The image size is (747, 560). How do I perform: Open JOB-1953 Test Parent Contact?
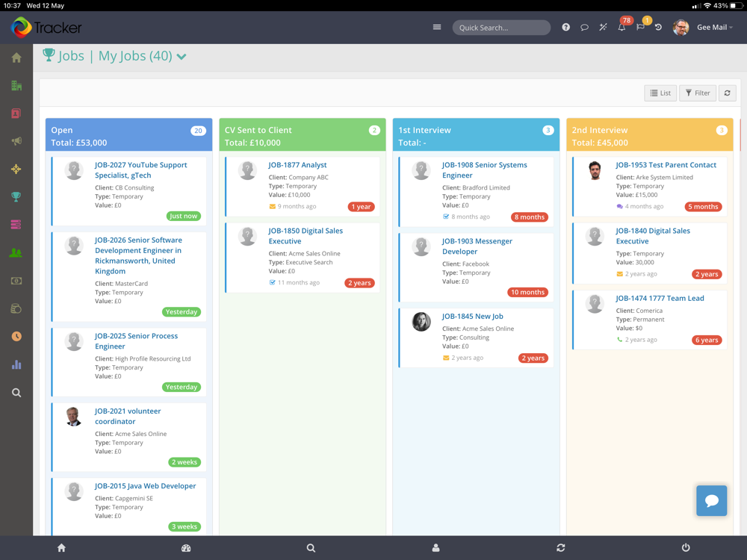(666, 165)
